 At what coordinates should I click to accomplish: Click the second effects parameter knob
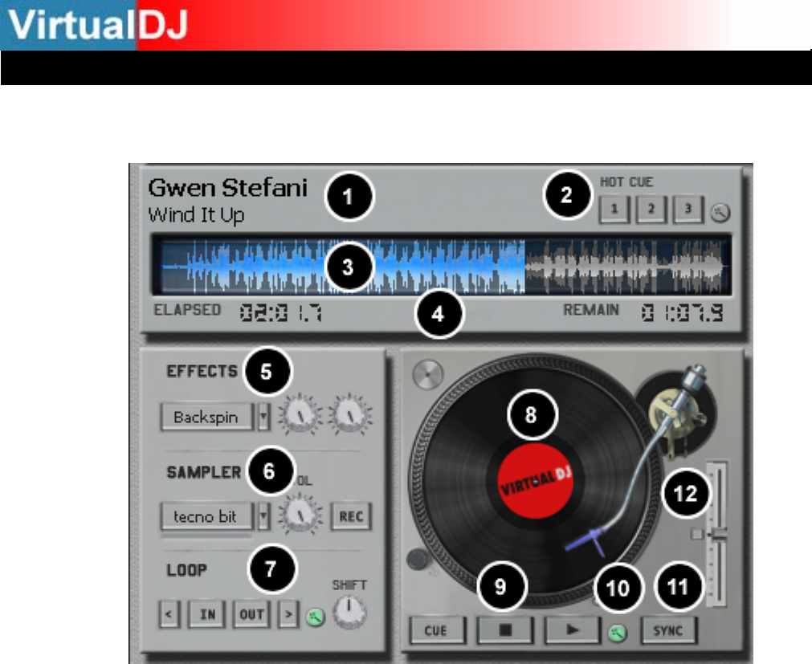pos(351,414)
